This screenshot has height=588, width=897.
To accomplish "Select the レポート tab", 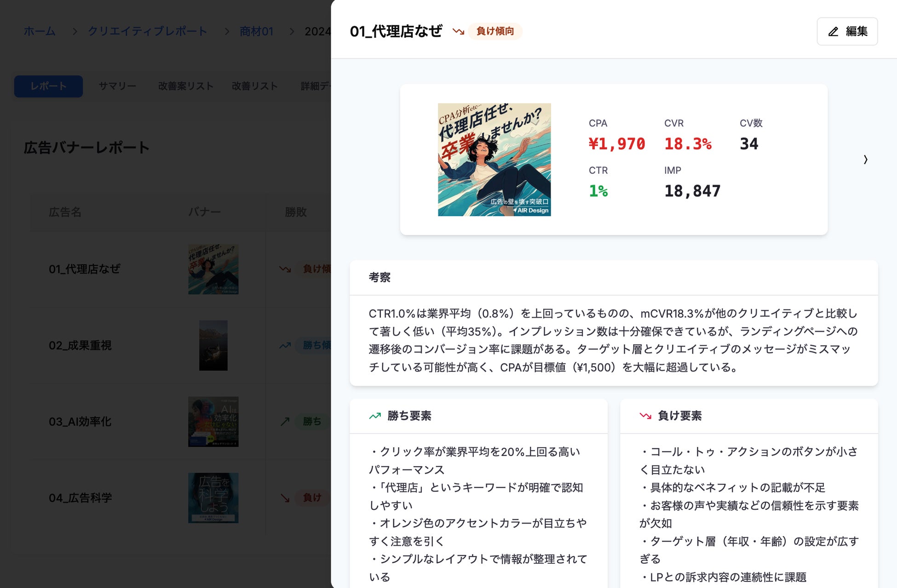I will 48,86.
